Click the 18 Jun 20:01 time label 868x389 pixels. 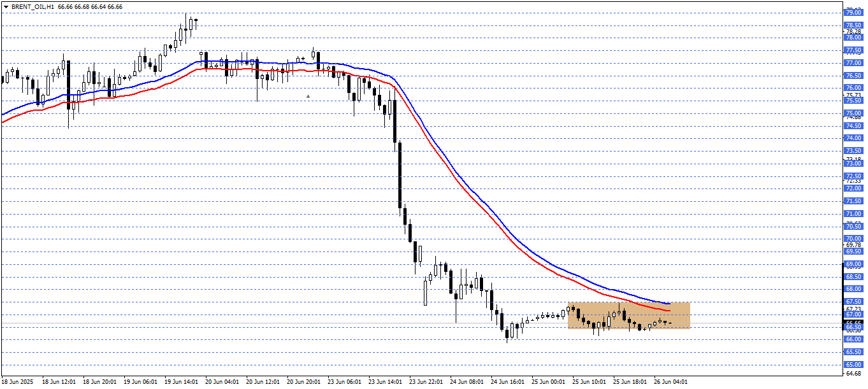(x=99, y=382)
